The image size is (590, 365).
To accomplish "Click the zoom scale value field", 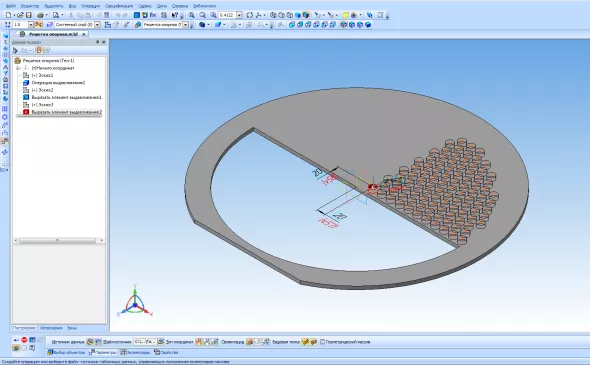I will coord(227,15).
